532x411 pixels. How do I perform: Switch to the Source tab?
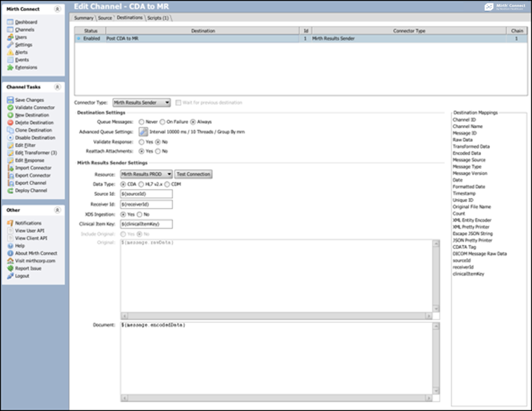pyautogui.click(x=105, y=18)
